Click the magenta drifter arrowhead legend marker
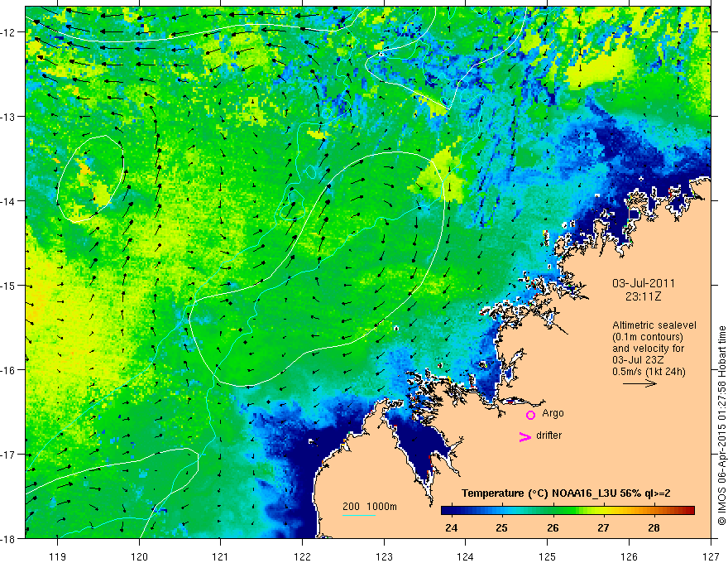 tap(524, 436)
